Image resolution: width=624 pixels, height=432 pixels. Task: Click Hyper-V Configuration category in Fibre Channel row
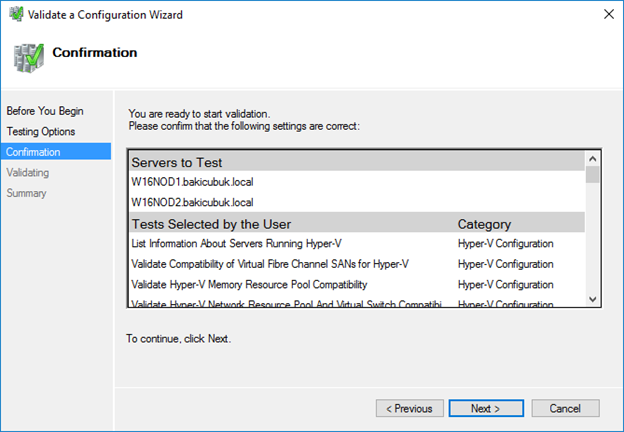pyautogui.click(x=505, y=264)
